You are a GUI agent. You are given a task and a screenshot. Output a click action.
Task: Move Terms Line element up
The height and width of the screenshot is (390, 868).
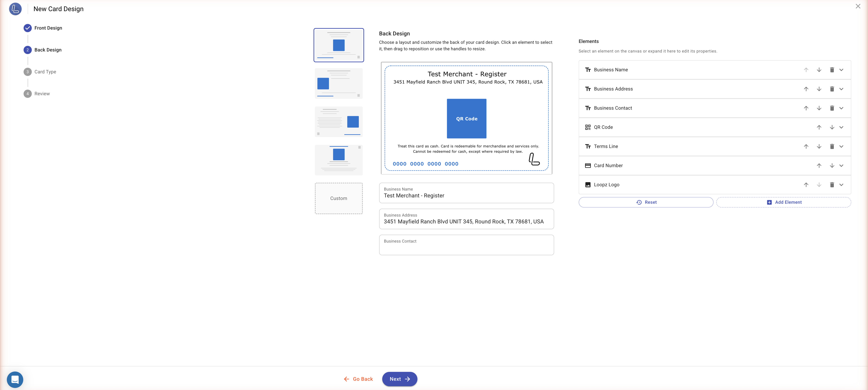tap(806, 146)
